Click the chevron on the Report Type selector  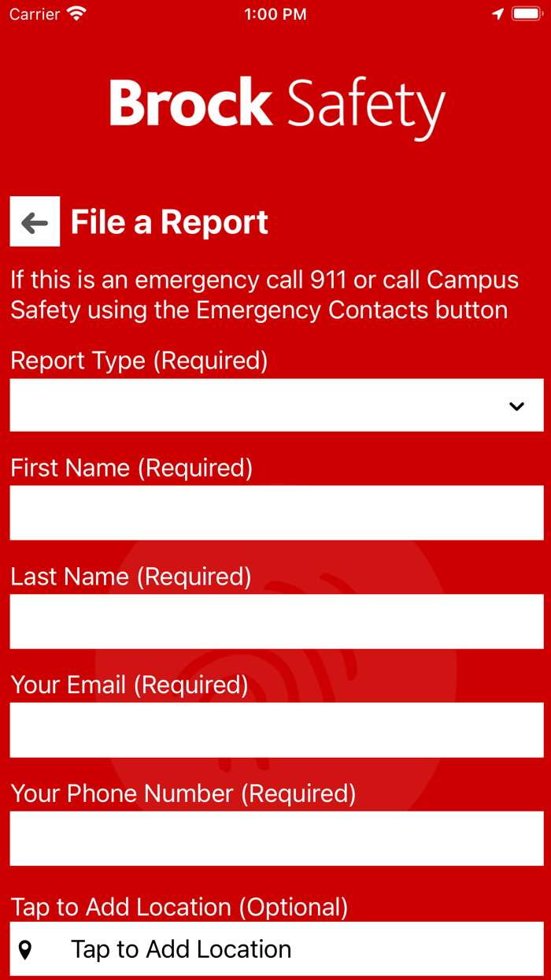(517, 405)
